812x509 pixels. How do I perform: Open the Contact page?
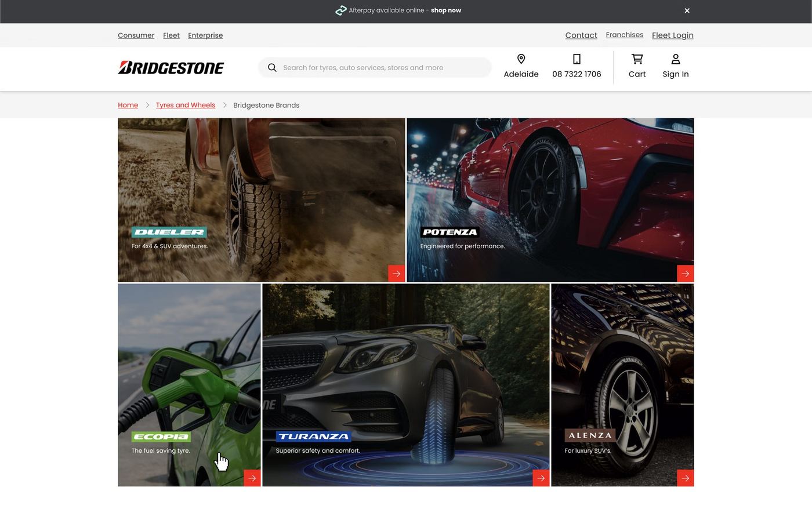pos(581,35)
